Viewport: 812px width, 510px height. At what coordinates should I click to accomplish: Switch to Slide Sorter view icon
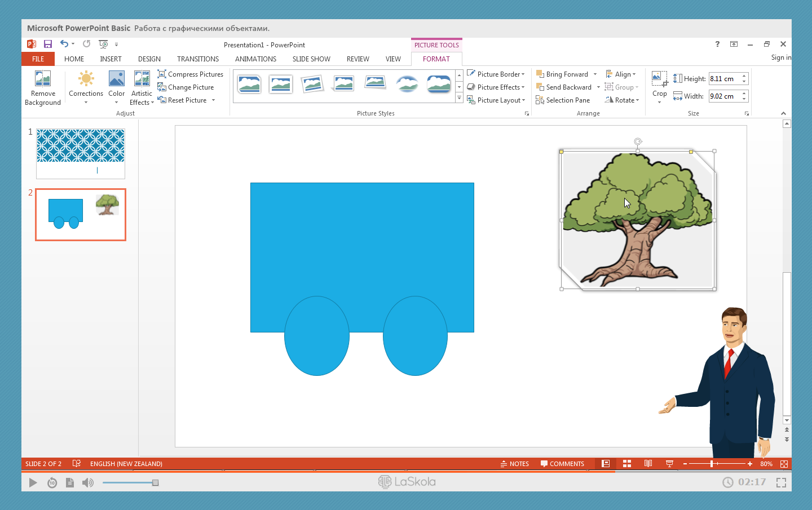tap(627, 464)
